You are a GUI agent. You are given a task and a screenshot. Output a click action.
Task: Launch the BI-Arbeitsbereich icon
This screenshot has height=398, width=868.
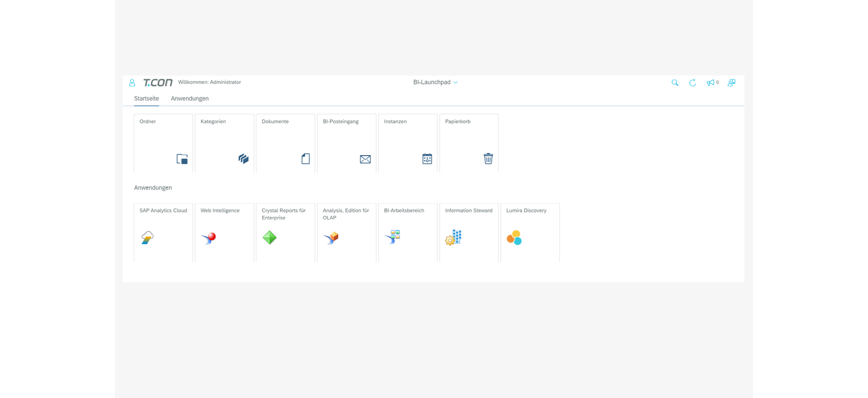coord(392,237)
